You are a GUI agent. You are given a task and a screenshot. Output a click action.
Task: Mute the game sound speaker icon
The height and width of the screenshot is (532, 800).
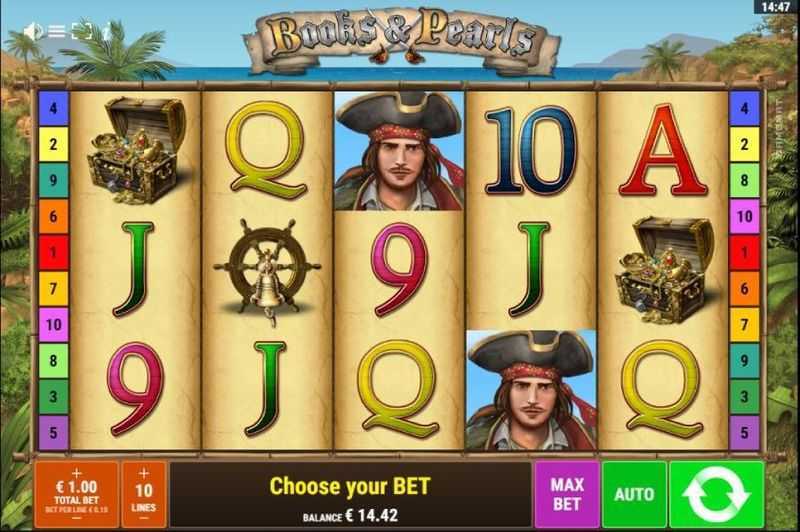coord(33,32)
